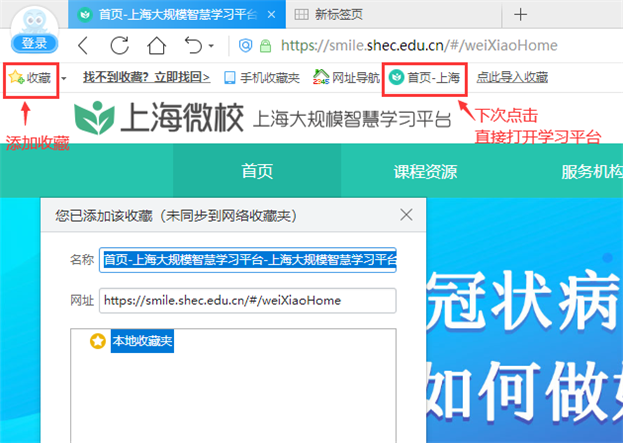
Task: Open a new tab with plus button
Action: (x=519, y=14)
